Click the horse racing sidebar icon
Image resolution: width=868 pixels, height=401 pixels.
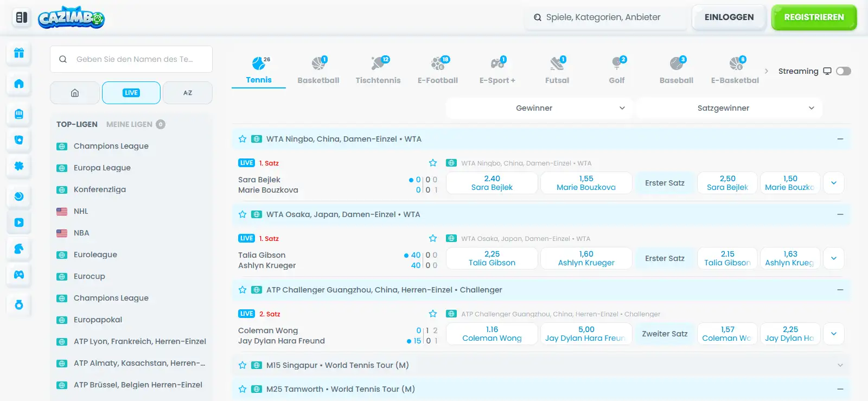19,249
